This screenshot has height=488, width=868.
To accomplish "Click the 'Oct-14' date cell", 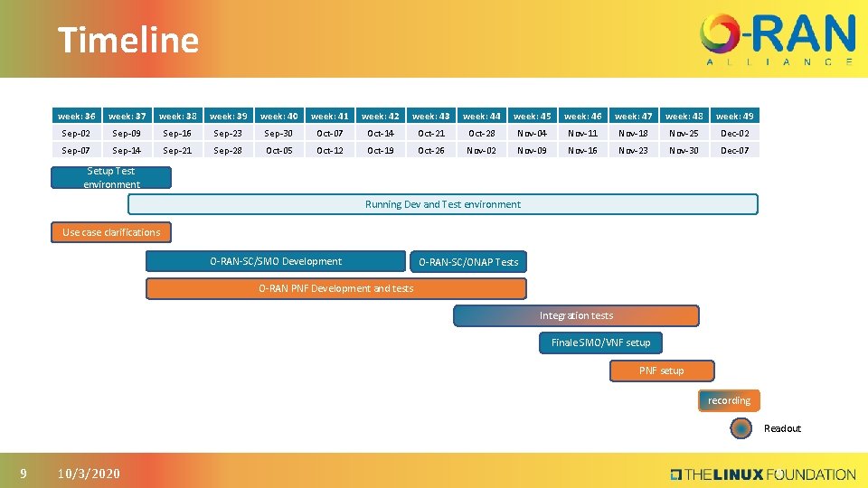I will tap(381, 133).
